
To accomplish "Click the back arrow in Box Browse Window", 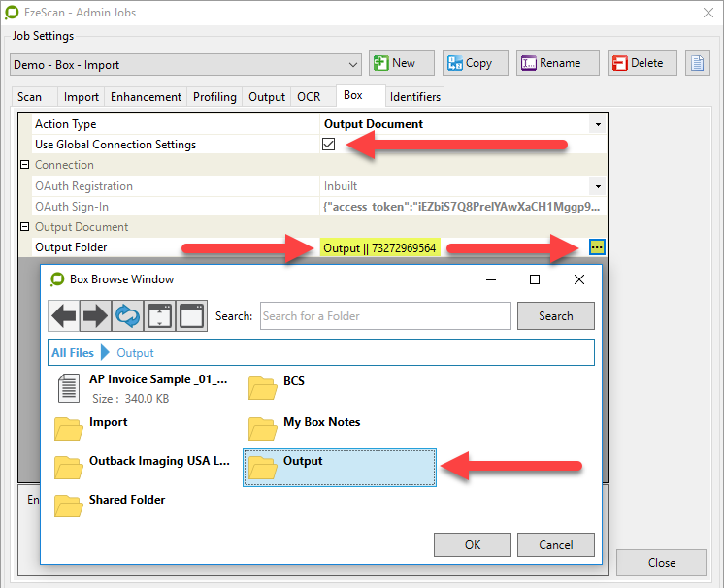I will [x=64, y=315].
